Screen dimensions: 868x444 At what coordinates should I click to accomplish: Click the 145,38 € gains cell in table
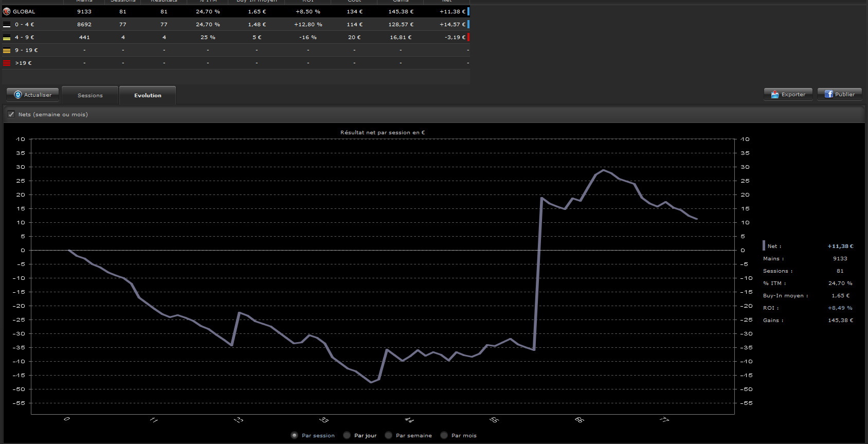pyautogui.click(x=401, y=11)
